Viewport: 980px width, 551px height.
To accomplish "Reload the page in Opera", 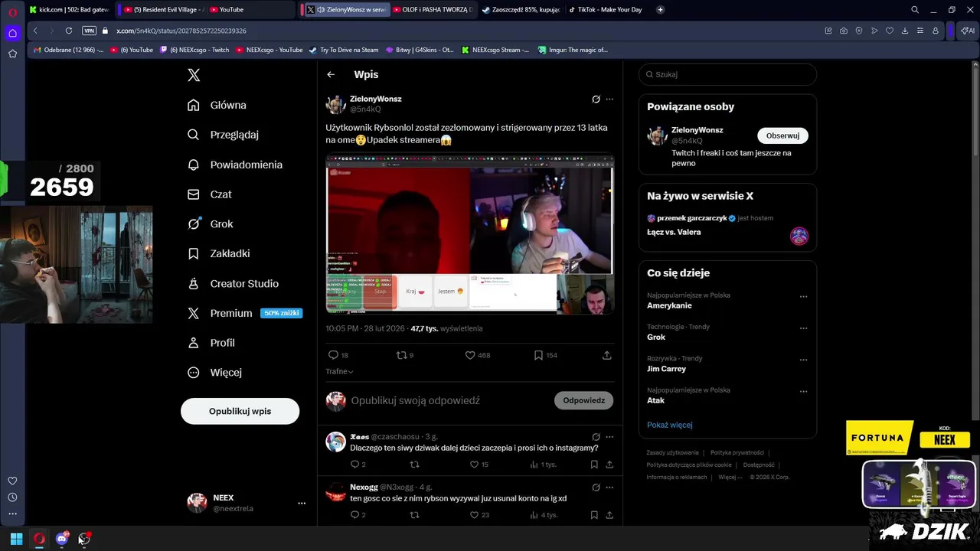I will click(69, 31).
